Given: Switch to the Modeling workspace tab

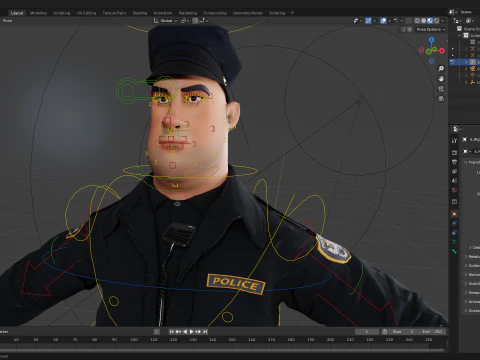Looking at the screenshot, I should coord(38,13).
